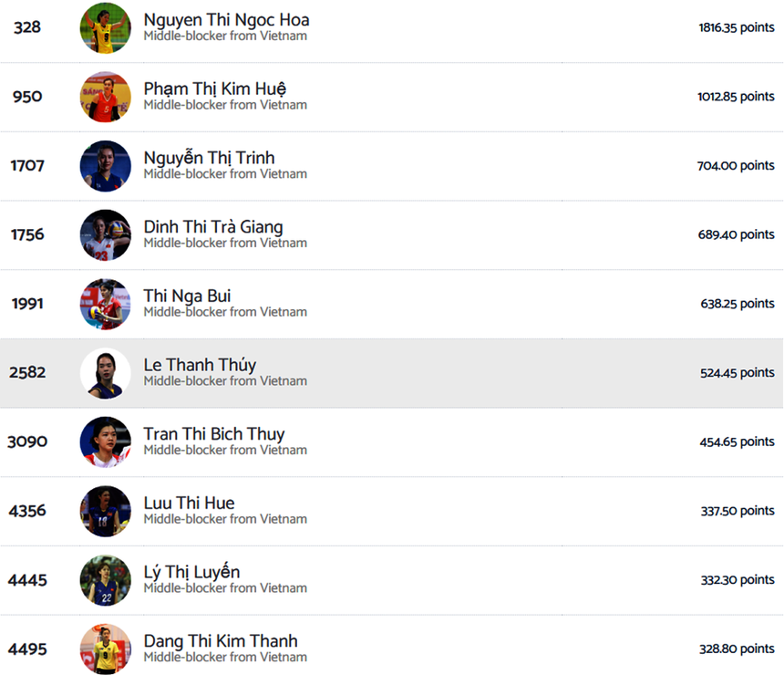Go to Nguyễn Thị Trinh's player page
Viewport: 784px width, 675px height.
pyautogui.click(x=209, y=158)
